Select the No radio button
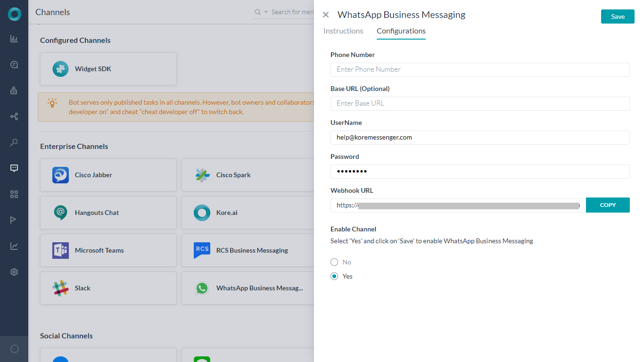 point(334,262)
